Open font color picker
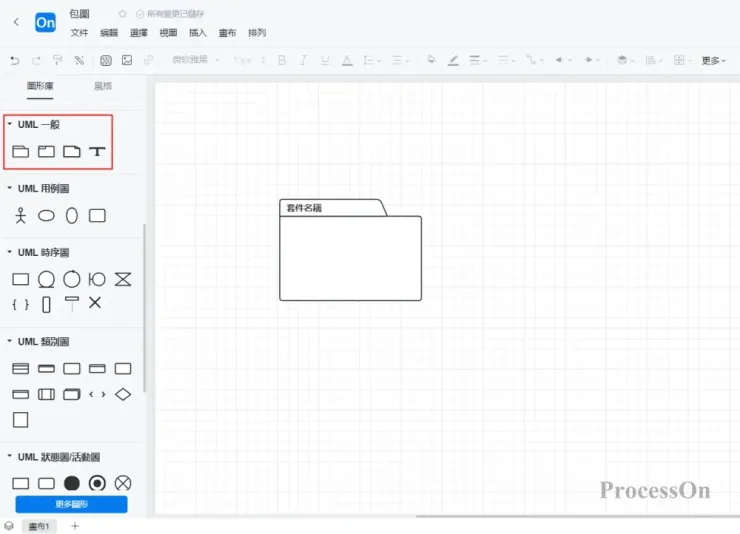The height and width of the screenshot is (534, 740). [347, 60]
